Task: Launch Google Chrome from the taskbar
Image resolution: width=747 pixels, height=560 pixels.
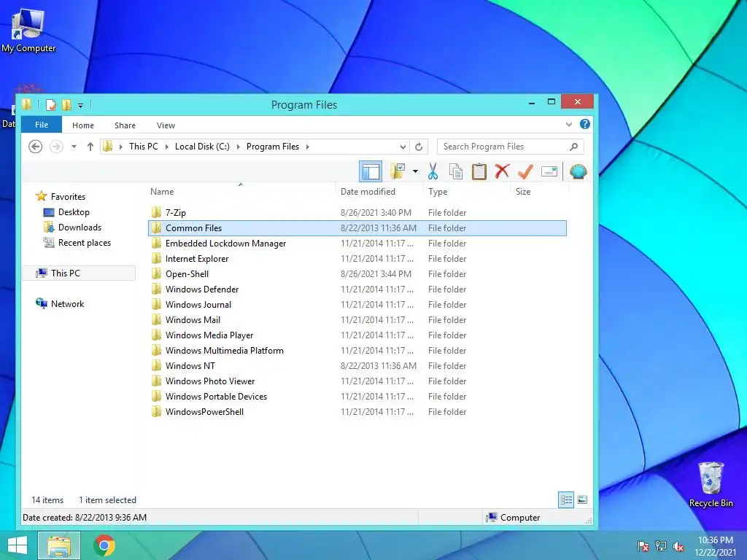Action: point(104,545)
